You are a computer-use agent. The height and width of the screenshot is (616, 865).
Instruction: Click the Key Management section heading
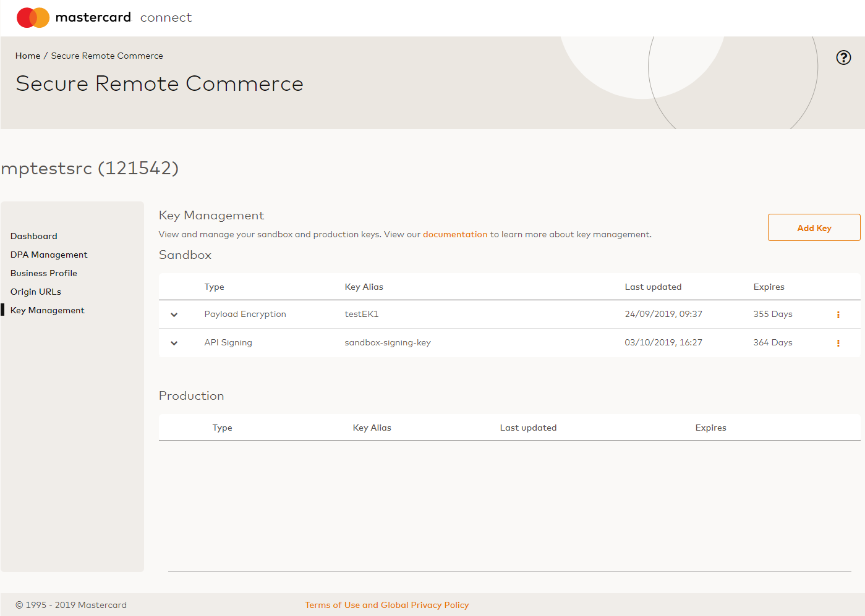[211, 215]
